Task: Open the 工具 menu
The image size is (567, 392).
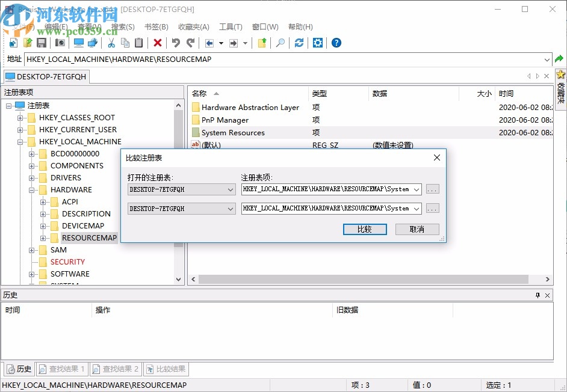Action: coord(231,26)
